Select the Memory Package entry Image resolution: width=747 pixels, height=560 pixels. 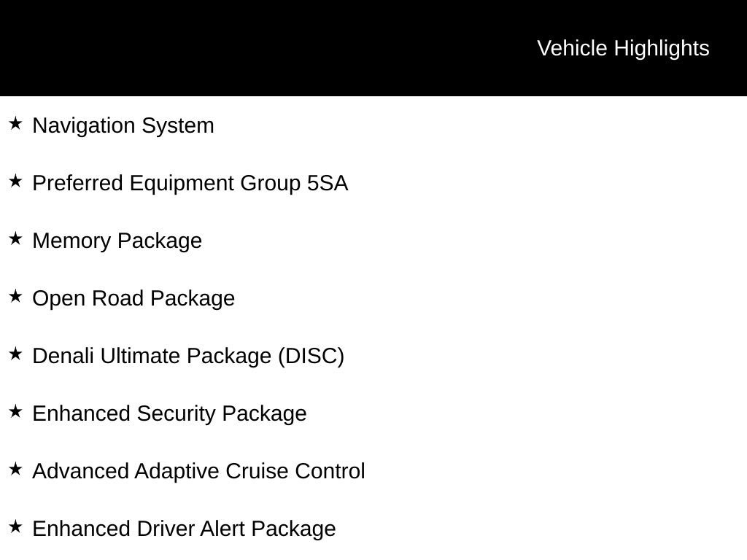coord(117,241)
